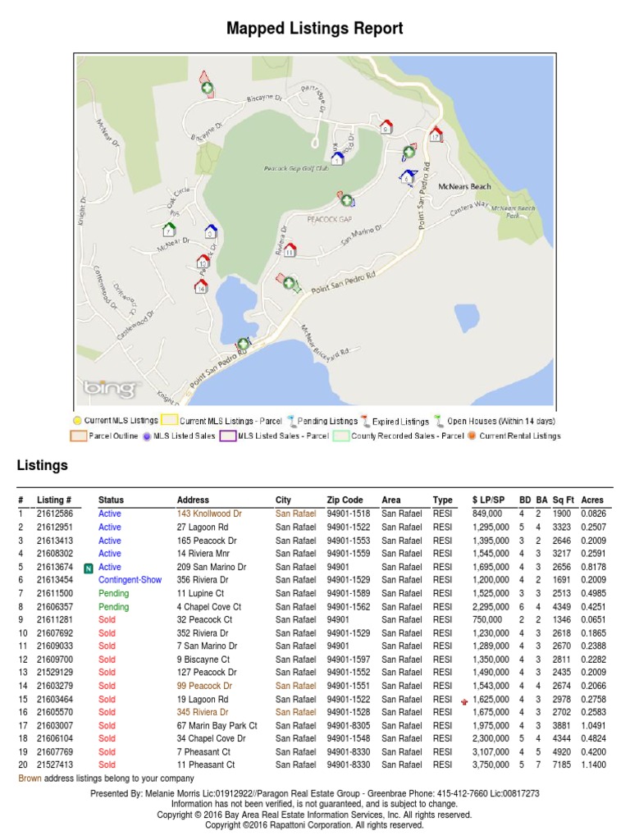The image size is (630, 840).
Task: Click the Open Houses pin legend icon
Action: point(440,421)
